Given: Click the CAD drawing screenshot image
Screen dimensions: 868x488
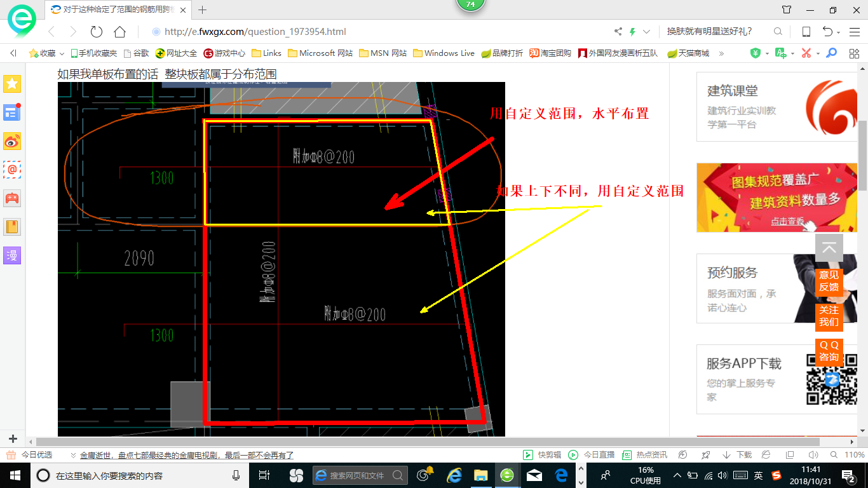Looking at the screenshot, I should [281, 259].
